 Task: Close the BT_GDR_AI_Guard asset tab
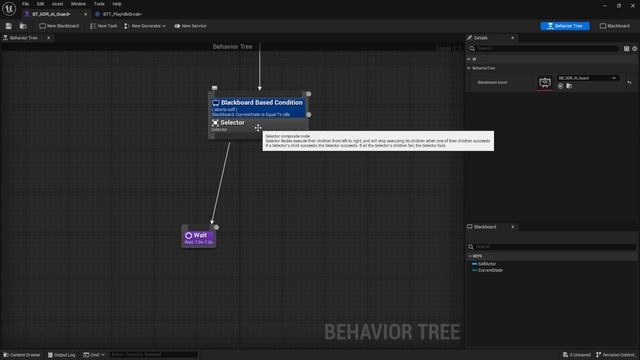(x=85, y=14)
